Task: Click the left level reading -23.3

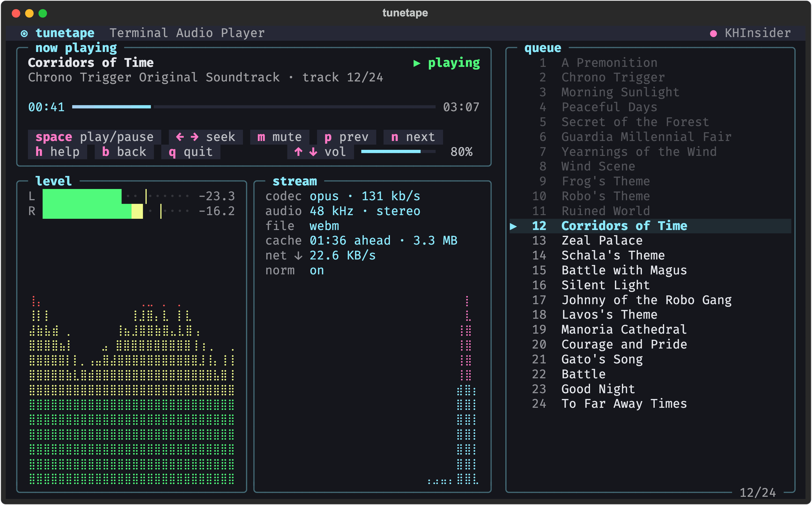Action: click(217, 196)
